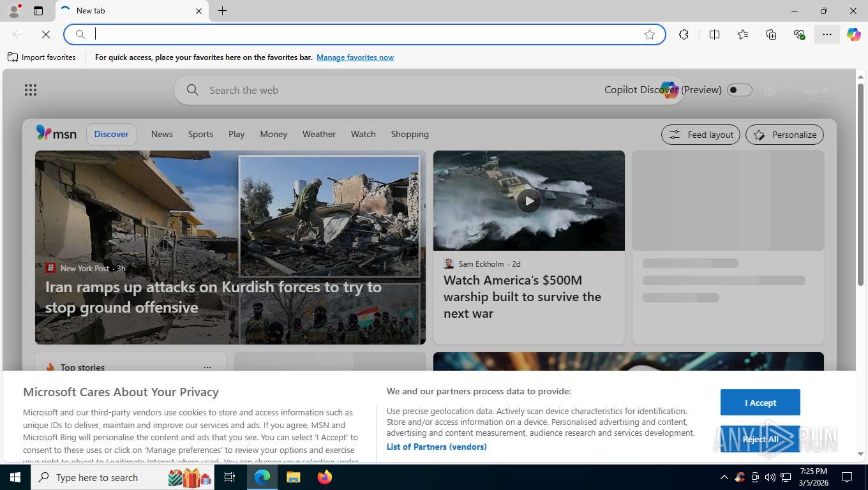This screenshot has height=490, width=868.
Task: Open the Iran ramps up attacks headline
Action: (x=213, y=297)
